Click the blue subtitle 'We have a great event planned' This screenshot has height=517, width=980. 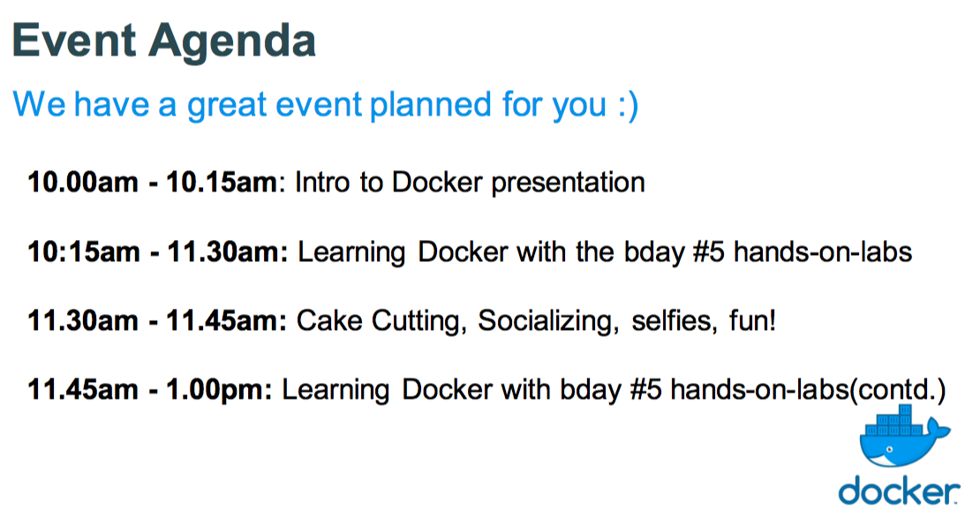point(325,105)
